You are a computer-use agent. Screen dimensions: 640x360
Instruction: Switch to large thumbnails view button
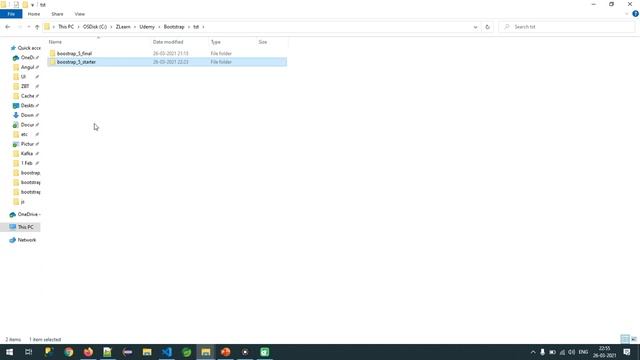pos(634,339)
